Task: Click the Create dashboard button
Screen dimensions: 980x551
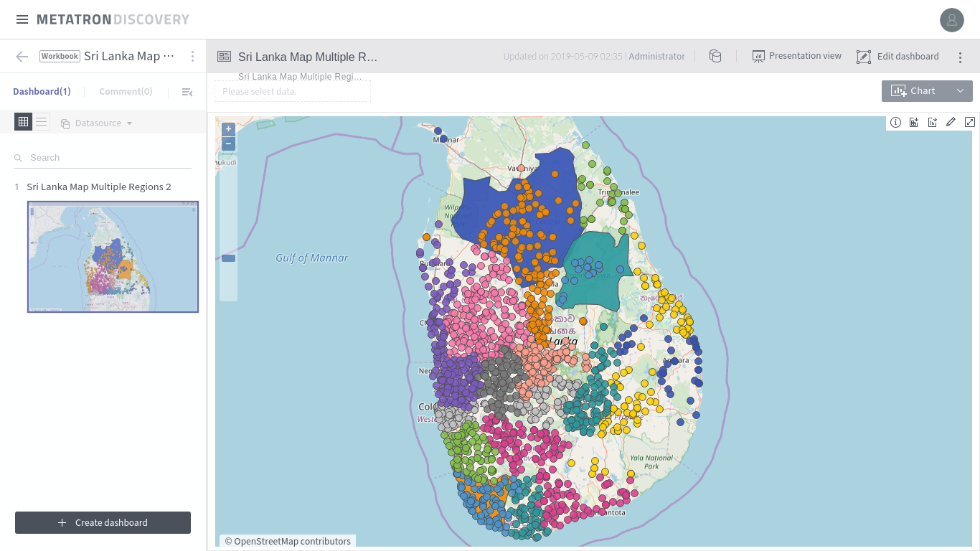Action: point(102,522)
